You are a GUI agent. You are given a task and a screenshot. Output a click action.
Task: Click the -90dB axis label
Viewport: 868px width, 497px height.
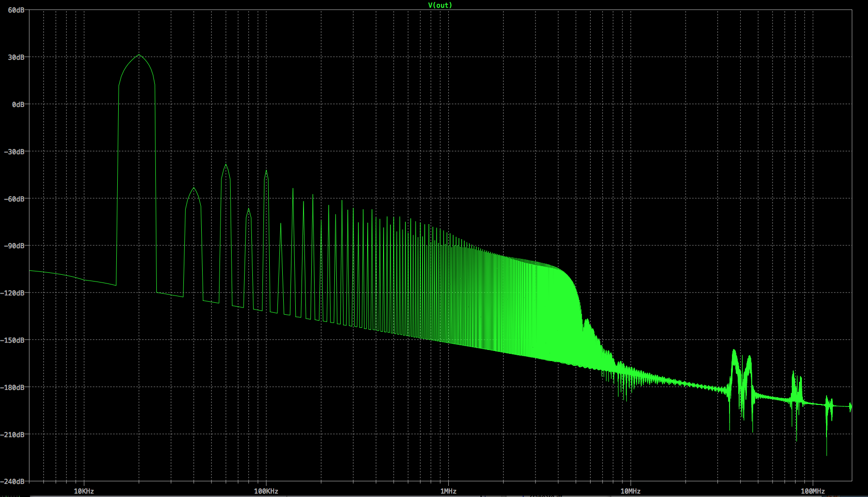pyautogui.click(x=14, y=246)
